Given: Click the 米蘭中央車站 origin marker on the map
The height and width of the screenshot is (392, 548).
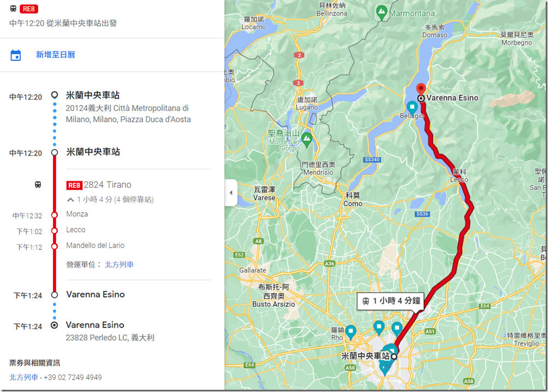Looking at the screenshot, I should [x=394, y=357].
